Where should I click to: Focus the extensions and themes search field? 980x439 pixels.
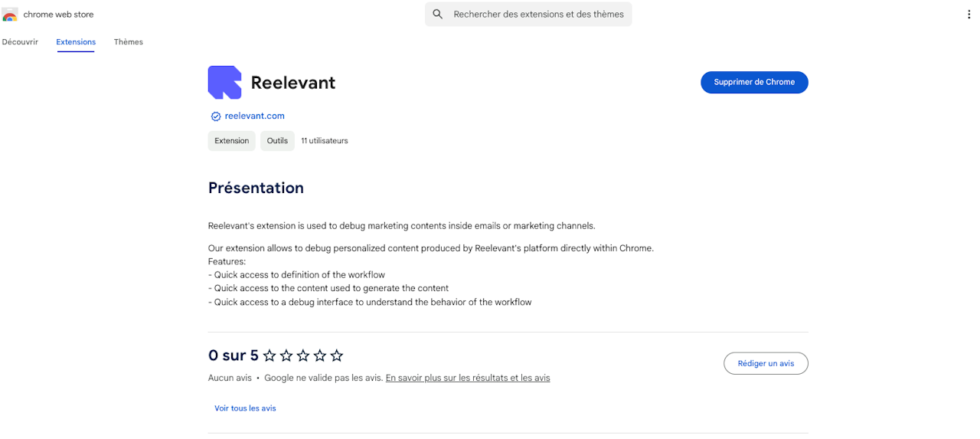pyautogui.click(x=538, y=15)
